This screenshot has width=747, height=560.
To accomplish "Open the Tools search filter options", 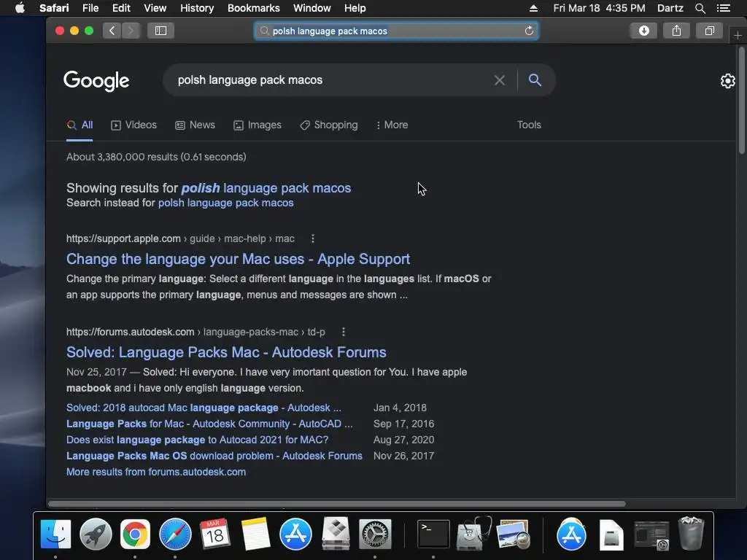I will point(529,125).
